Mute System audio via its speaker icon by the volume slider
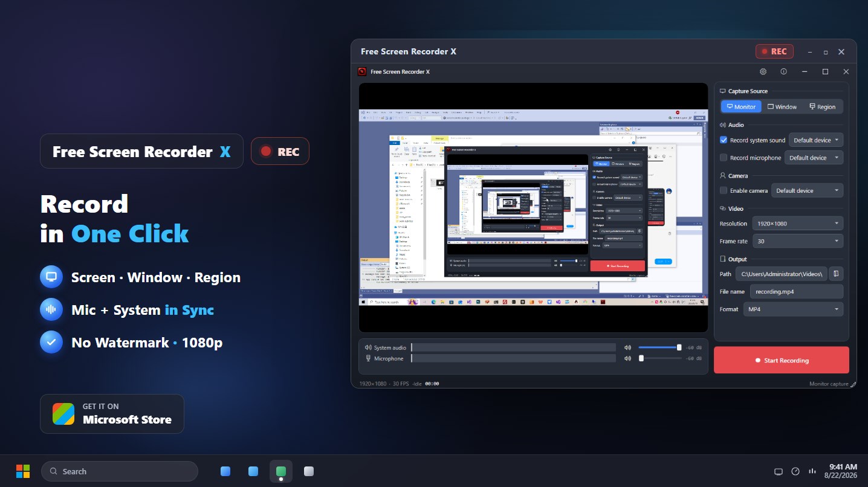Viewport: 868px width, 487px height. 627,347
